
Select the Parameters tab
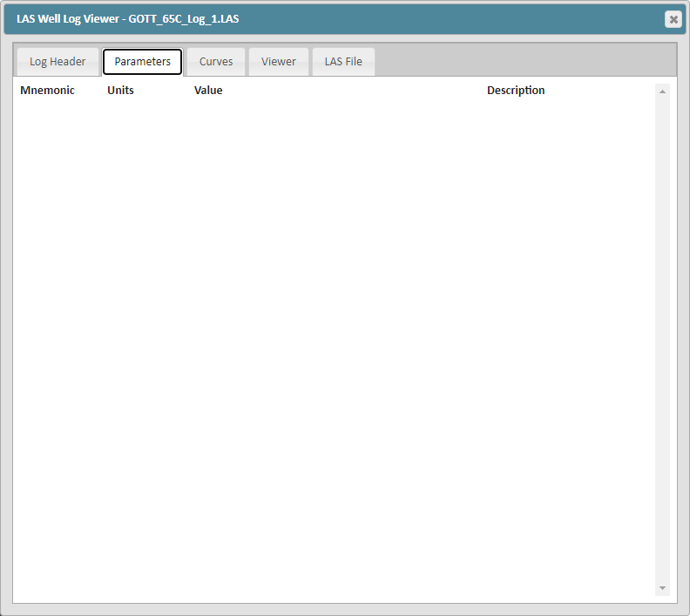(142, 62)
